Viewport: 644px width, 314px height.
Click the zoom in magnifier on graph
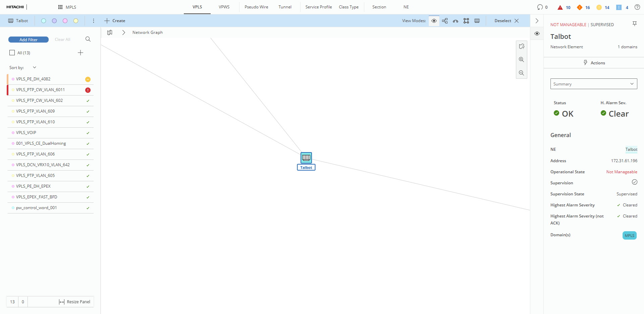point(521,60)
